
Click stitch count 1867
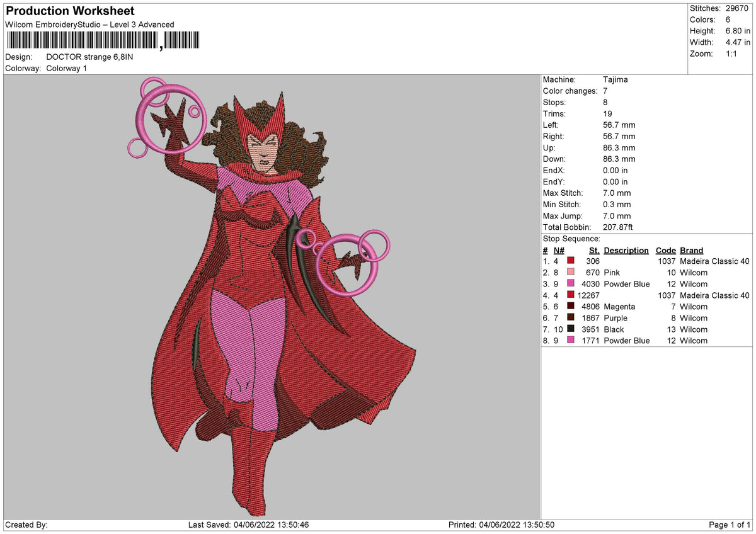[590, 318]
